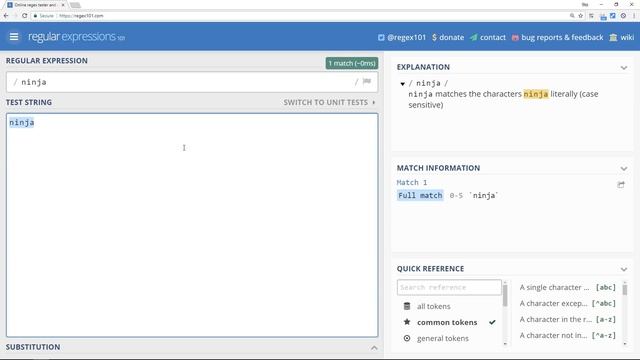The image size is (640, 360).
Task: Click the general tokens circle icon
Action: pos(407,338)
